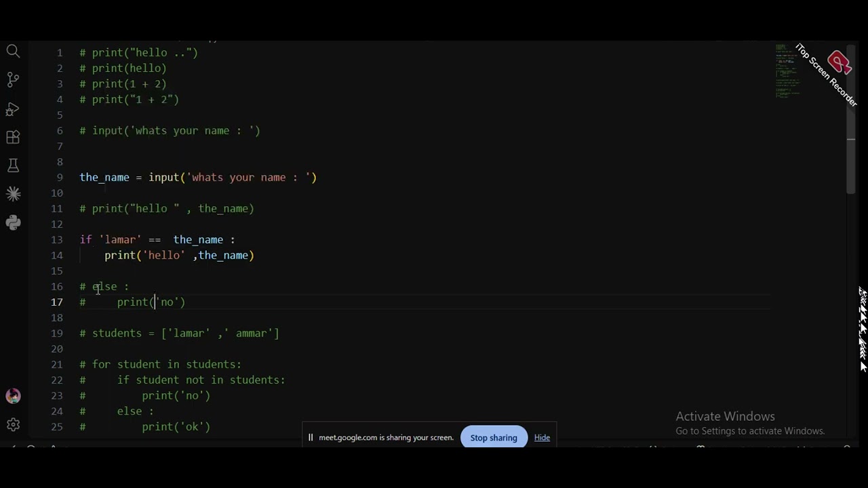
Task: Open the Source Control view
Action: (13, 79)
